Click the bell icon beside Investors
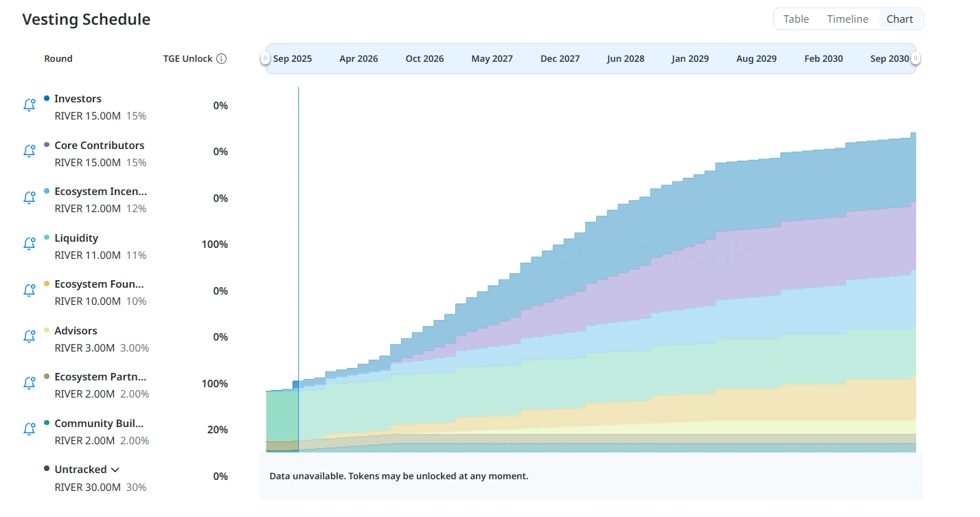The width and height of the screenshot is (980, 517). (29, 106)
